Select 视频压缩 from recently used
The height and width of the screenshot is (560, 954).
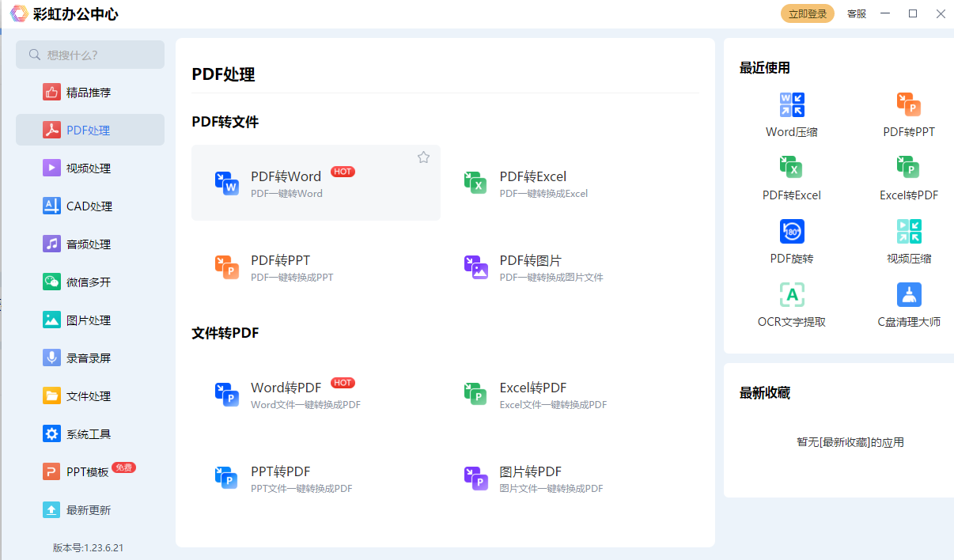coord(909,240)
